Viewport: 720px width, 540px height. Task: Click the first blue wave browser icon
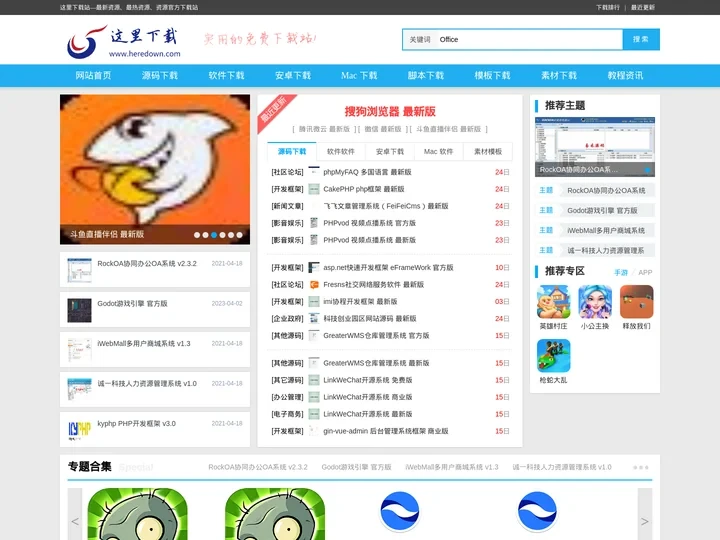click(400, 511)
